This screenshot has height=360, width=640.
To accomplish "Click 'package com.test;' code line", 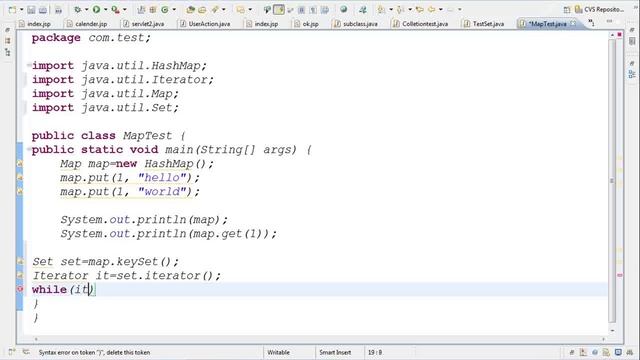I will pyautogui.click(x=91, y=38).
